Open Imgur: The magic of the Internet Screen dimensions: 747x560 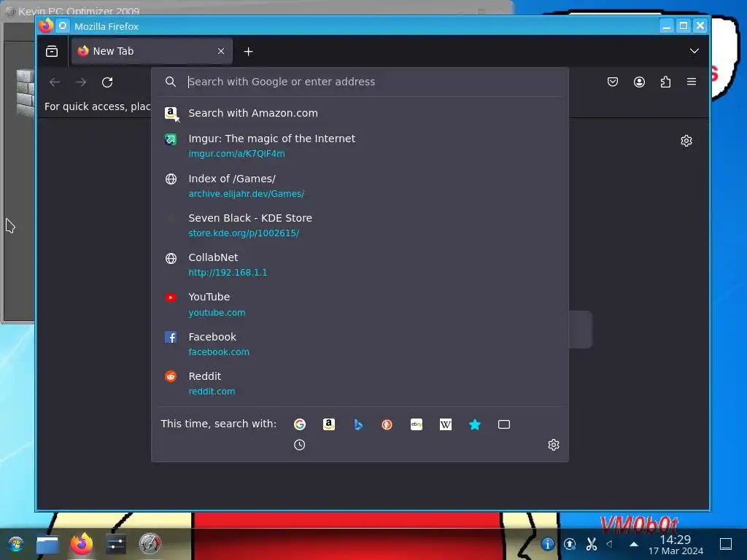point(360,146)
